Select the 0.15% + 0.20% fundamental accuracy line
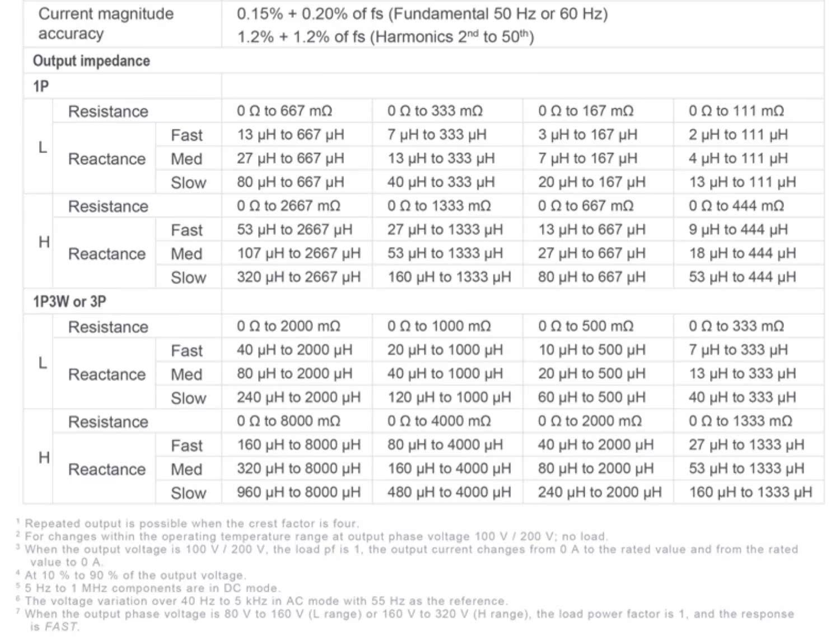This screenshot has height=640, width=840. pyautogui.click(x=422, y=13)
